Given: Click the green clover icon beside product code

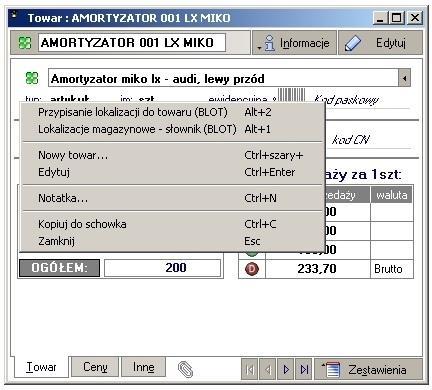Looking at the screenshot, I should point(25,43).
